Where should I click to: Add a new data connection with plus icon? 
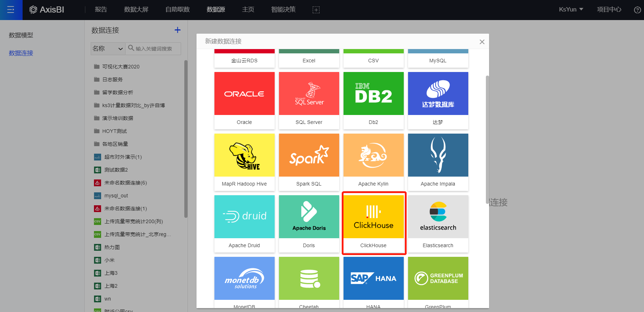[177, 30]
